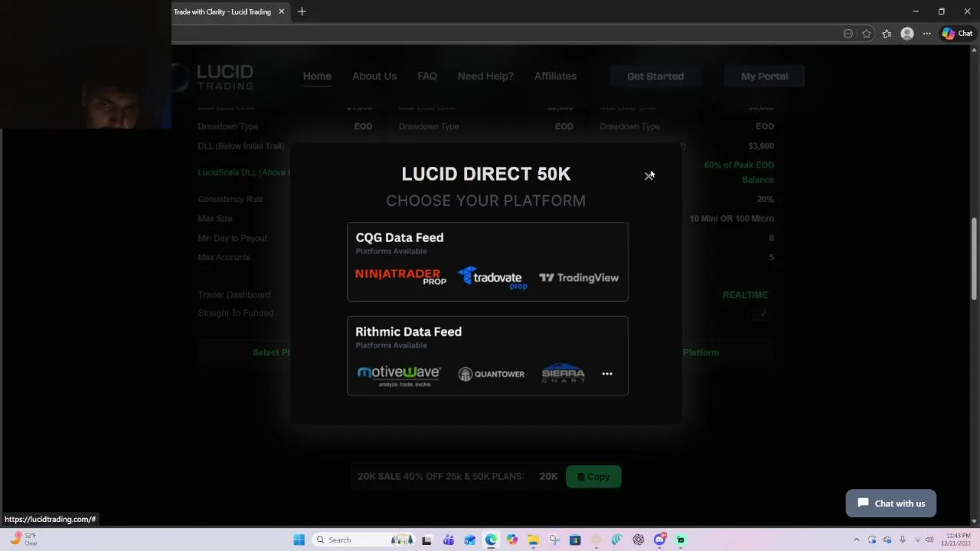This screenshot has height=551, width=980.
Task: Click the Lucid Trading logo
Action: point(214,77)
